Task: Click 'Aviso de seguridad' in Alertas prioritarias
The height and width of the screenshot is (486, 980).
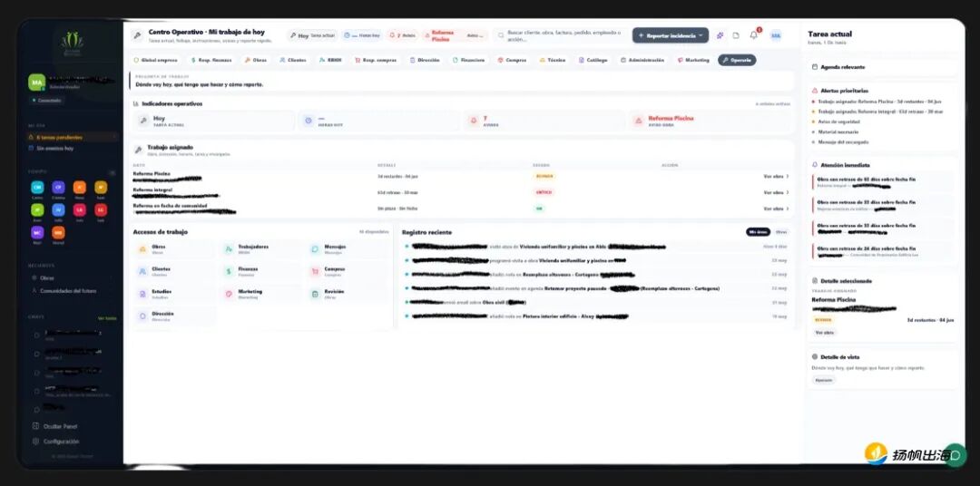Action: (837, 121)
